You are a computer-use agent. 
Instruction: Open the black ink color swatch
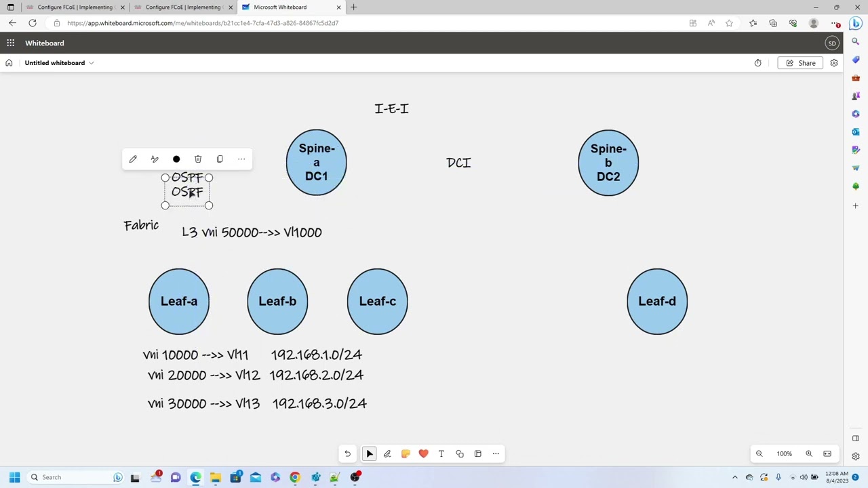click(176, 159)
